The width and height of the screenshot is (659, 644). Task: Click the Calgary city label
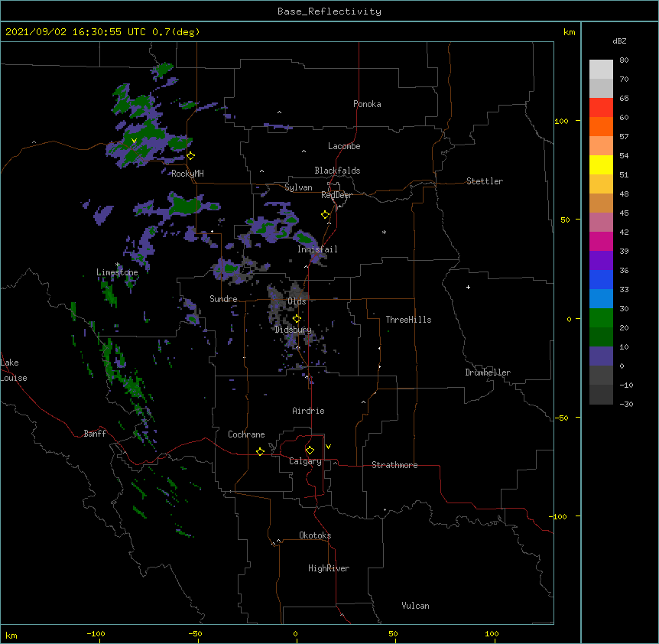[306, 461]
